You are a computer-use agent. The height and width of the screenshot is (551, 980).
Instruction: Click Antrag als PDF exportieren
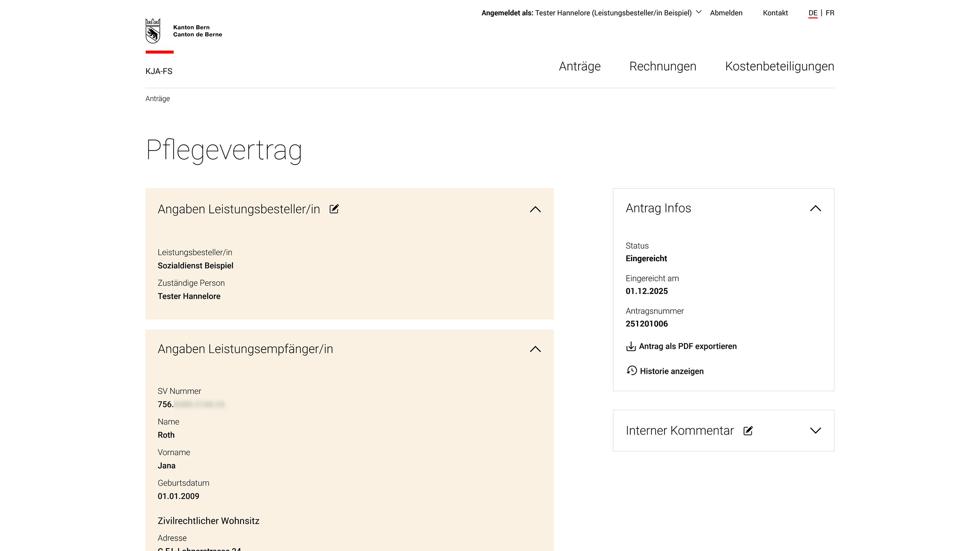[x=687, y=346]
